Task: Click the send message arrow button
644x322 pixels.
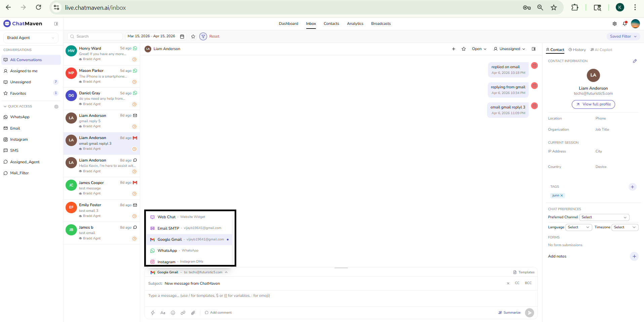Action: [529, 313]
